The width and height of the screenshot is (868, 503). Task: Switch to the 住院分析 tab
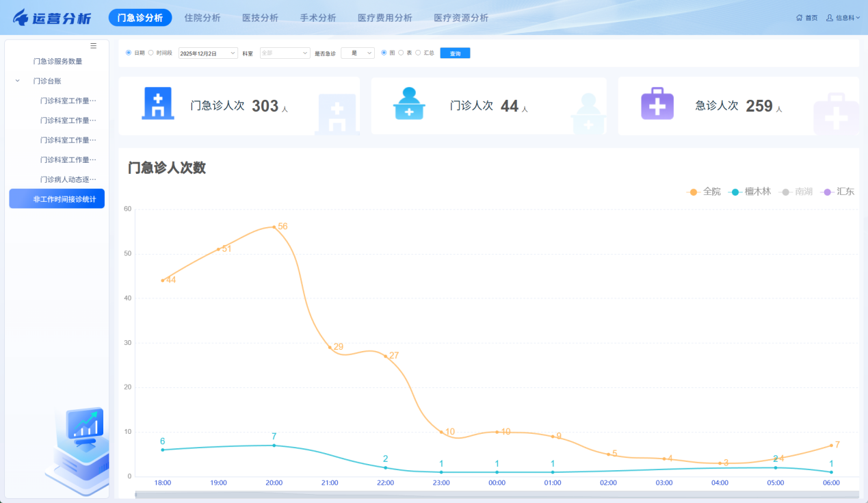[202, 18]
